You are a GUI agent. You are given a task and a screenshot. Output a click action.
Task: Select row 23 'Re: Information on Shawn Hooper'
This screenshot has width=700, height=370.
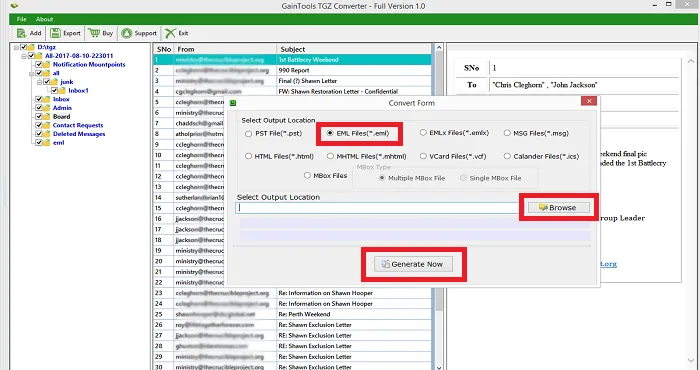pos(292,293)
